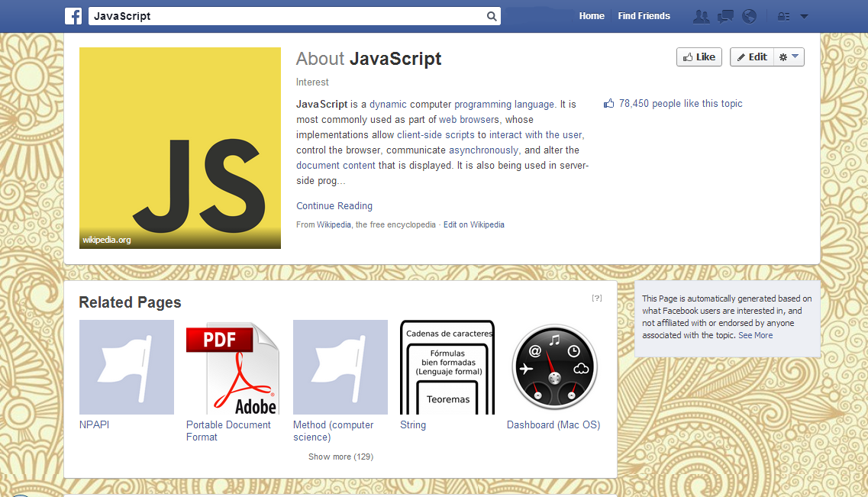Open the friend requests icon
Screen dimensions: 868x497
pyautogui.click(x=701, y=17)
